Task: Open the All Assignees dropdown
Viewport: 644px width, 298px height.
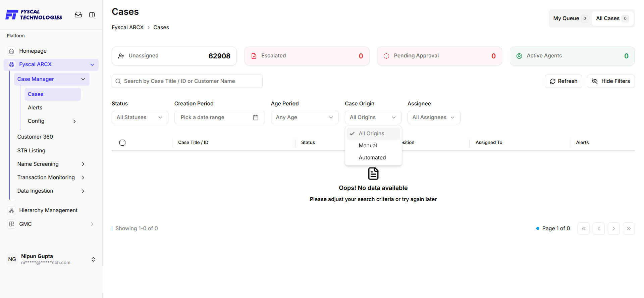Action: (434, 117)
